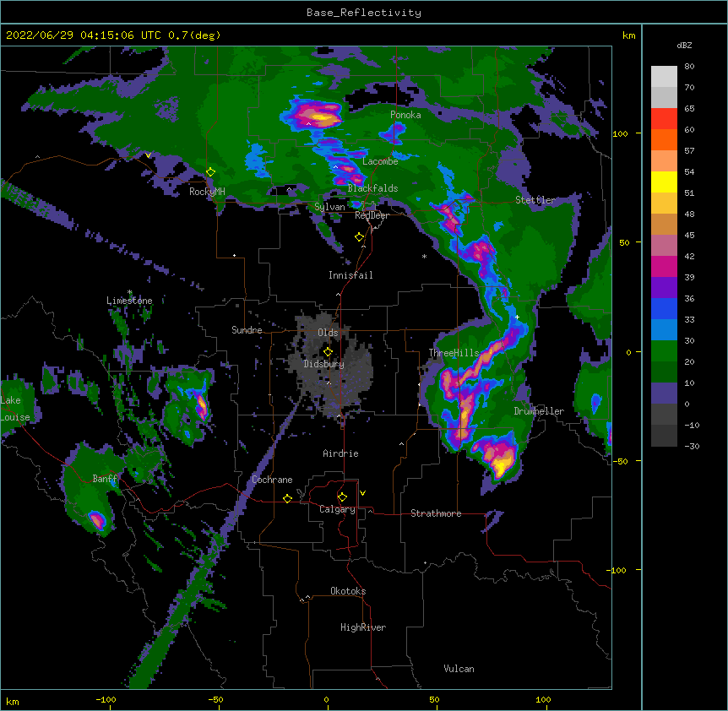Click the ThreeHills city label
Screen dimensions: 728x711
point(454,353)
